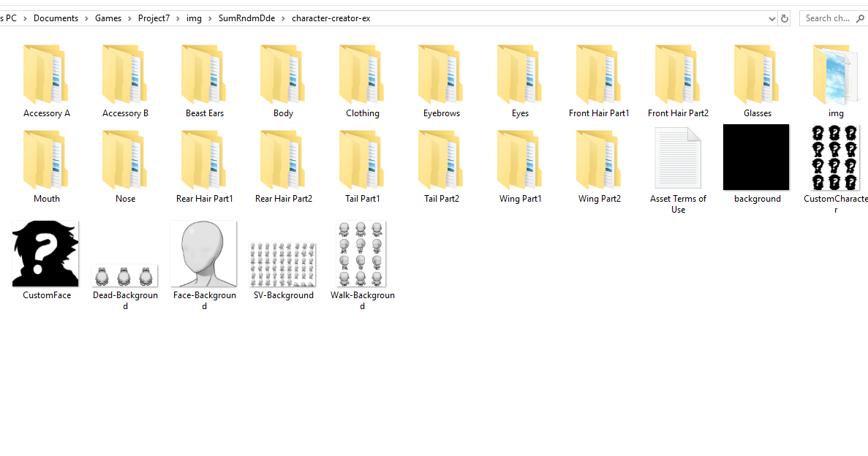Expand the chevron after SumRndmDde breadcrumb
This screenshot has height=456, width=868.
[x=284, y=18]
